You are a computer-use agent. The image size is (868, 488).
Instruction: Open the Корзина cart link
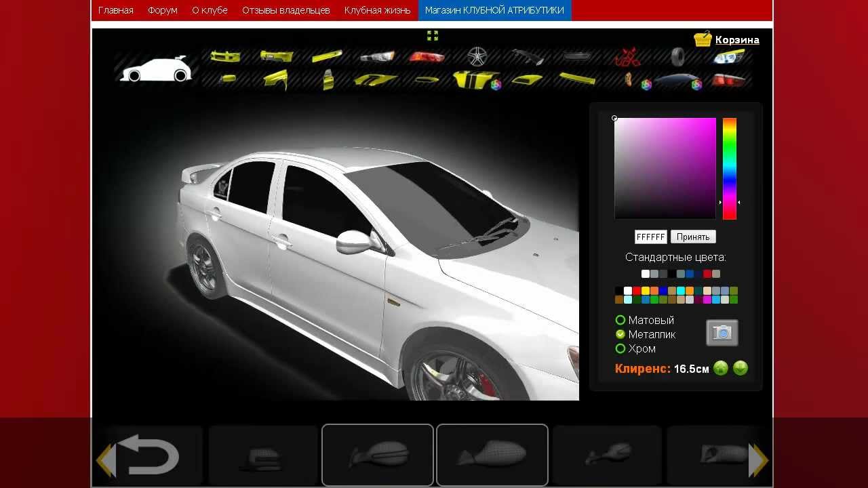pos(736,40)
